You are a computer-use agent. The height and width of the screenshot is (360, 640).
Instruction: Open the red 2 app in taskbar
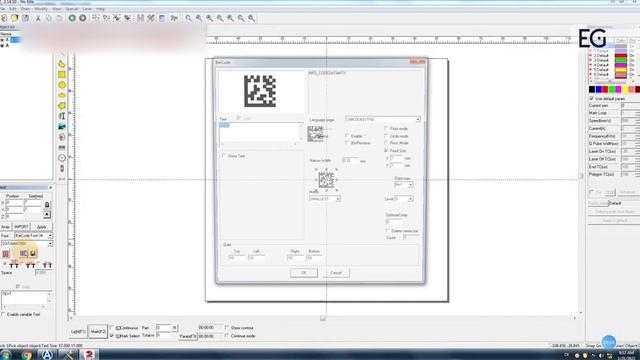(x=89, y=355)
